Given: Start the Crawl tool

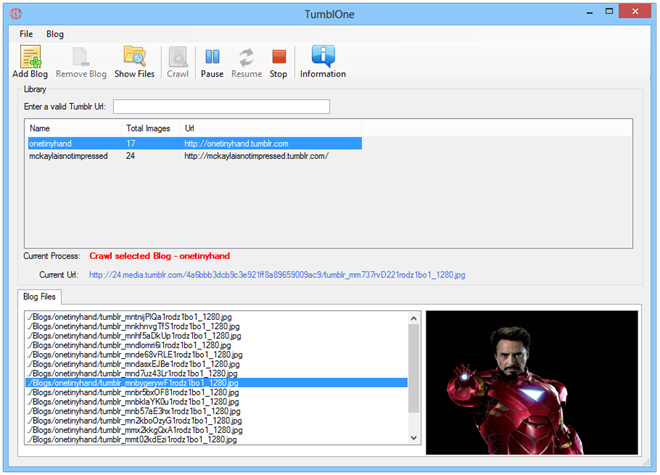Looking at the screenshot, I should pos(178,62).
